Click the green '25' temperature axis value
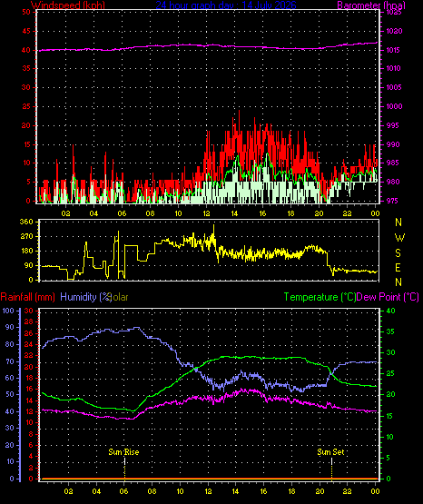The image size is (423, 504). (x=390, y=374)
